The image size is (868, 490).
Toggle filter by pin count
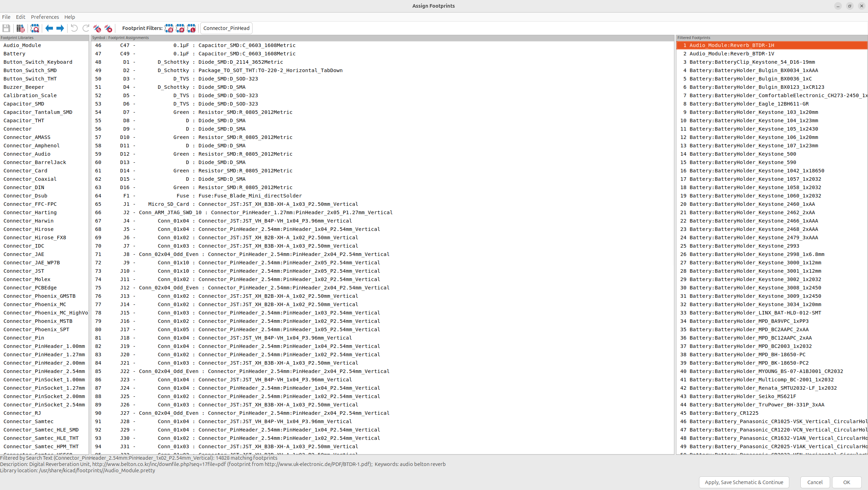(180, 28)
